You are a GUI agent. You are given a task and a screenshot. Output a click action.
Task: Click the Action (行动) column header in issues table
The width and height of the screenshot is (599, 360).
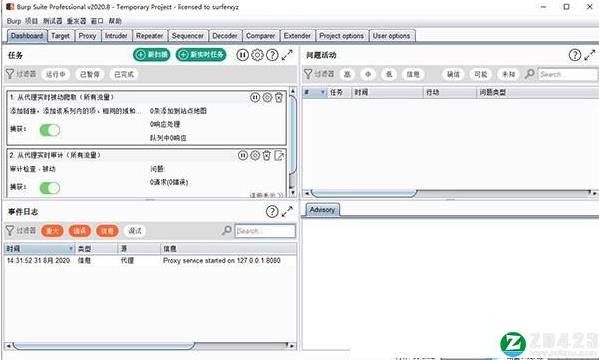[450, 92]
